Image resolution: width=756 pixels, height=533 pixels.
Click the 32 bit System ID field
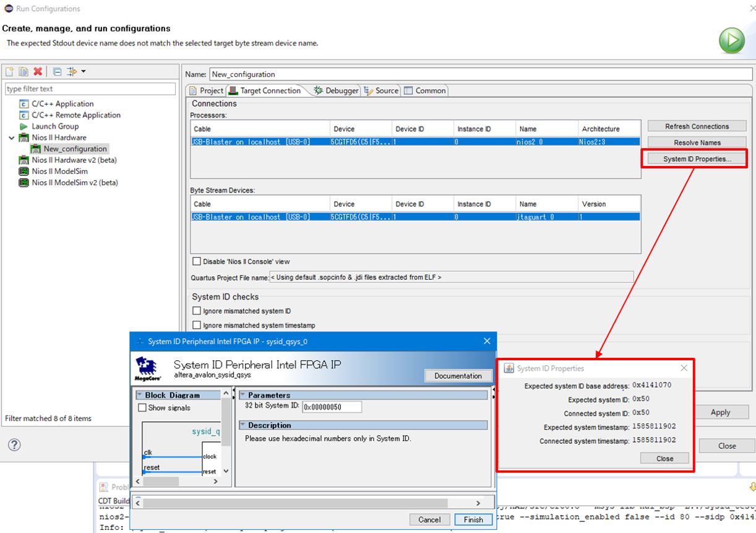(x=331, y=407)
